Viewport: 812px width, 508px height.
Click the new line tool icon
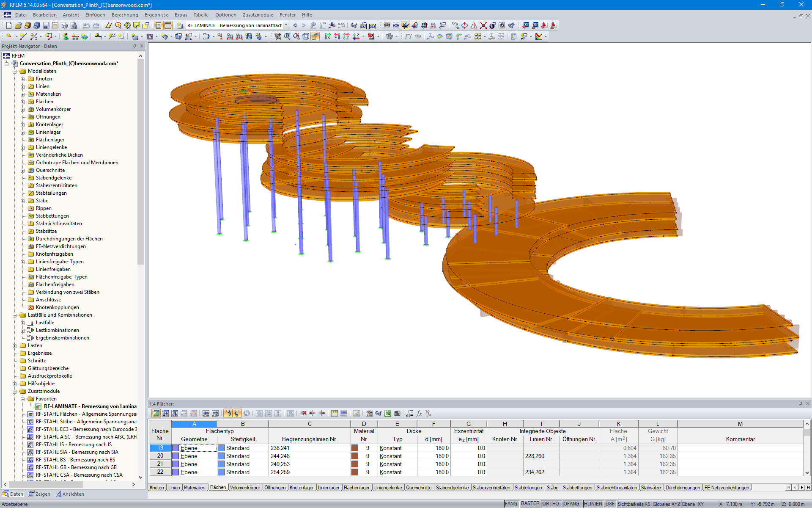pyautogui.click(x=23, y=36)
